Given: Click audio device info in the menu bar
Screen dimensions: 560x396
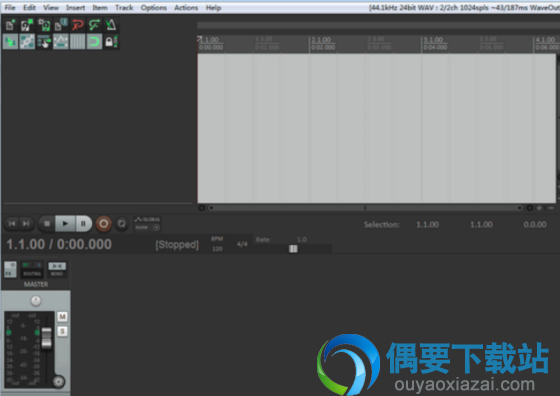Looking at the screenshot, I should pyautogui.click(x=464, y=7).
